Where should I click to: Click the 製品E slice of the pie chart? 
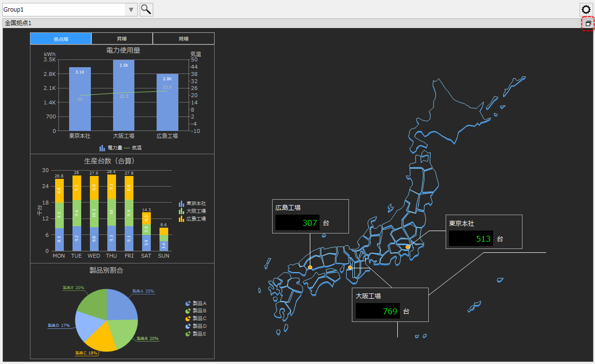pyautogui.click(x=92, y=302)
